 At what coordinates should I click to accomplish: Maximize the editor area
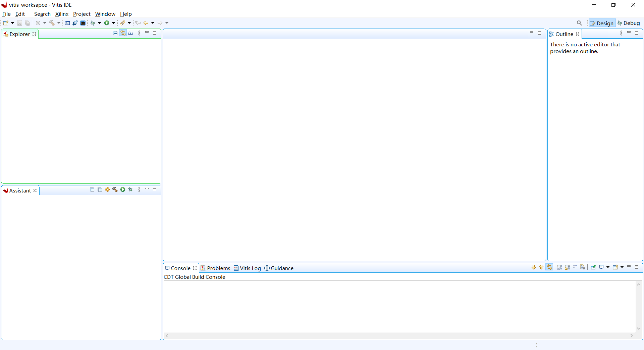click(x=539, y=33)
